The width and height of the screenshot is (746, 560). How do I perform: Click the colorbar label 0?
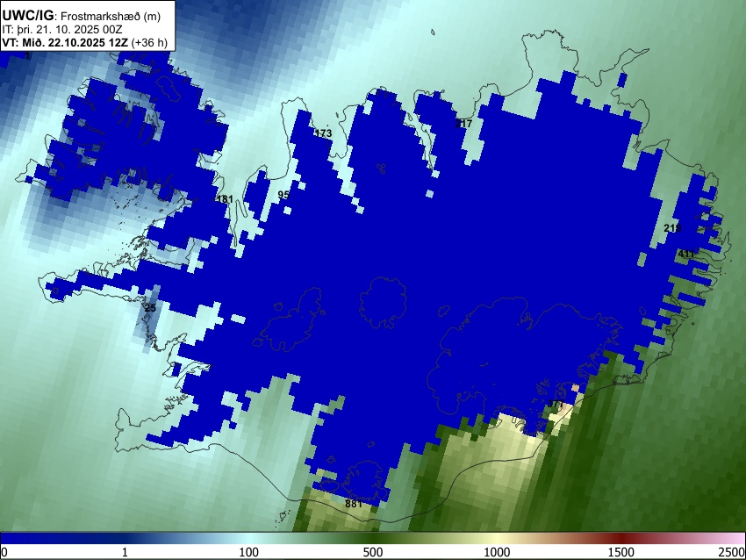click(x=4, y=552)
